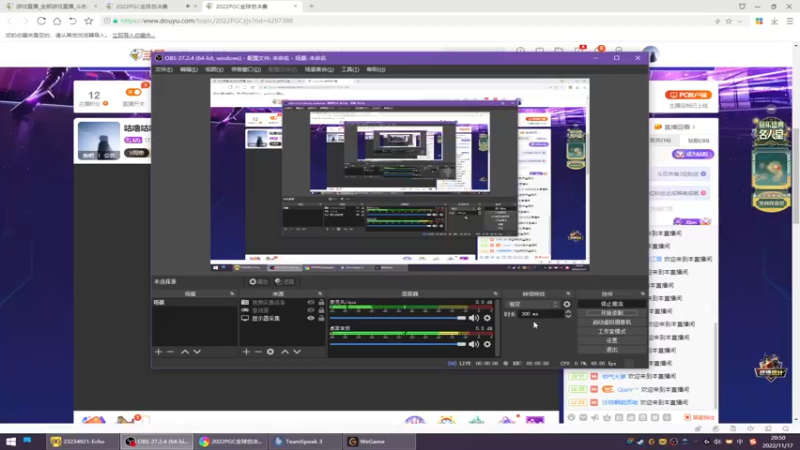
Task: Reload the browser page
Action: (x=41, y=21)
